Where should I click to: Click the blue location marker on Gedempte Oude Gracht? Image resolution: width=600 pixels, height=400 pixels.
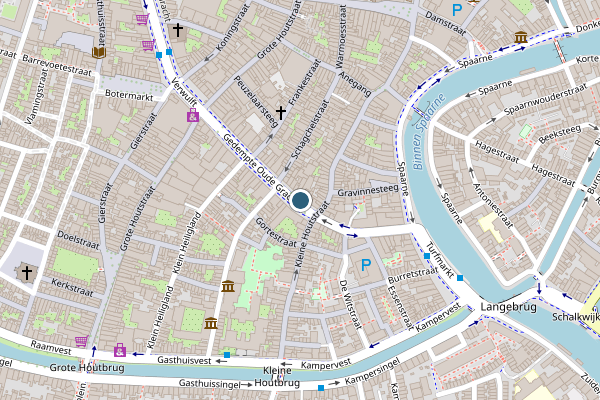click(300, 200)
